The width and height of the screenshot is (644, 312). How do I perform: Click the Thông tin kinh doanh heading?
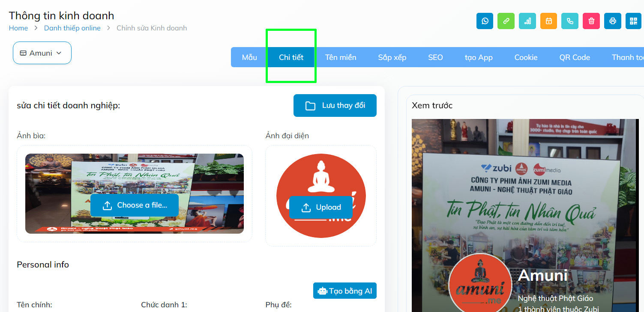61,16
